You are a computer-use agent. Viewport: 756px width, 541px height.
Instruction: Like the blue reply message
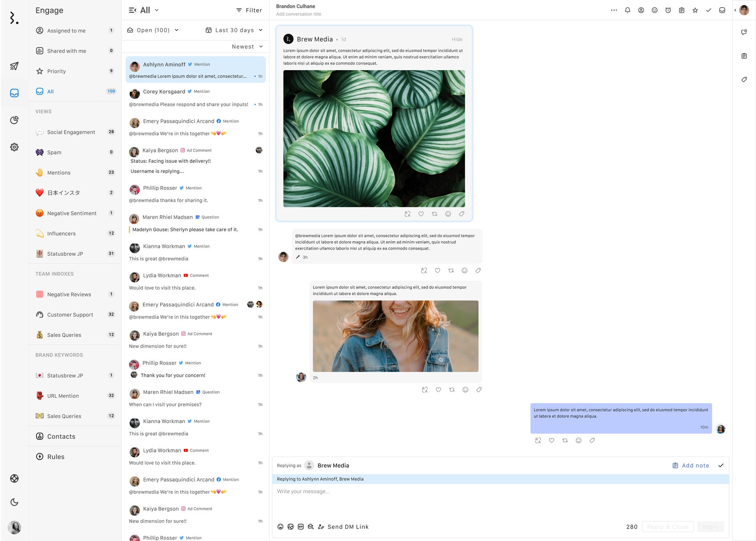click(551, 440)
